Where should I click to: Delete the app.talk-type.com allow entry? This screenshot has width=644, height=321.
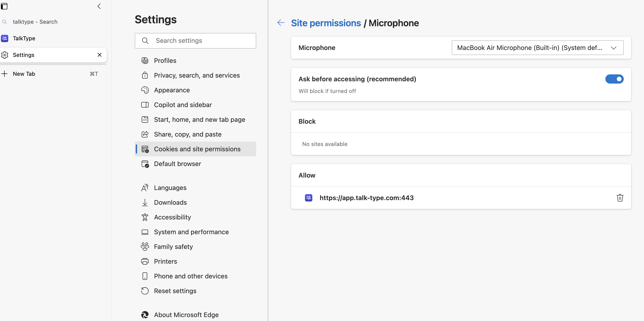pos(620,198)
